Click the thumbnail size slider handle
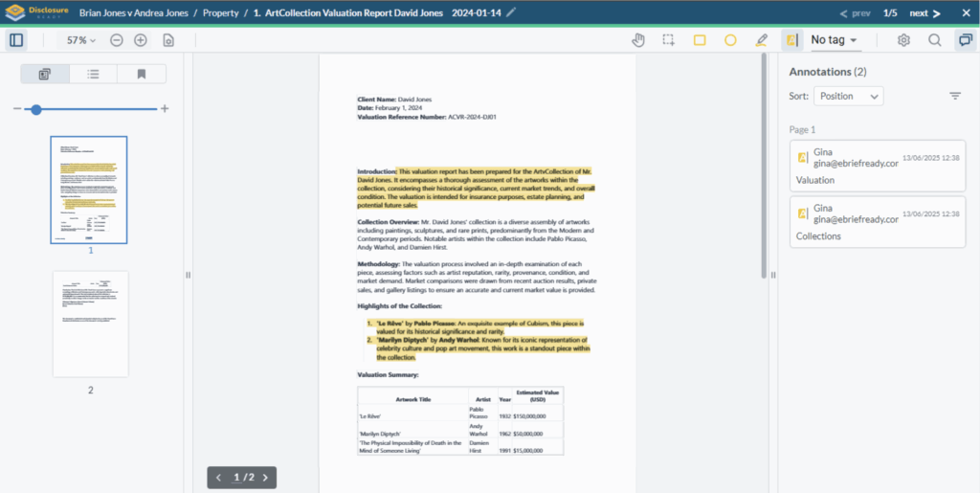This screenshot has width=980, height=493. [x=36, y=109]
